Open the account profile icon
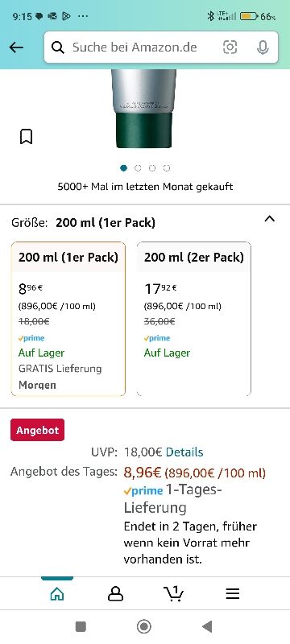 pyautogui.click(x=115, y=594)
